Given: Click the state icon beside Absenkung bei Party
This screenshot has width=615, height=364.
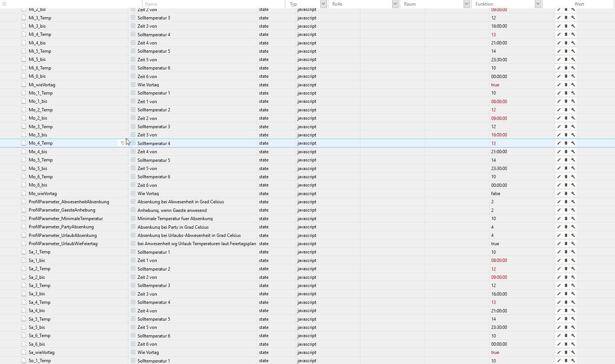Looking at the screenshot, I should (133, 227).
